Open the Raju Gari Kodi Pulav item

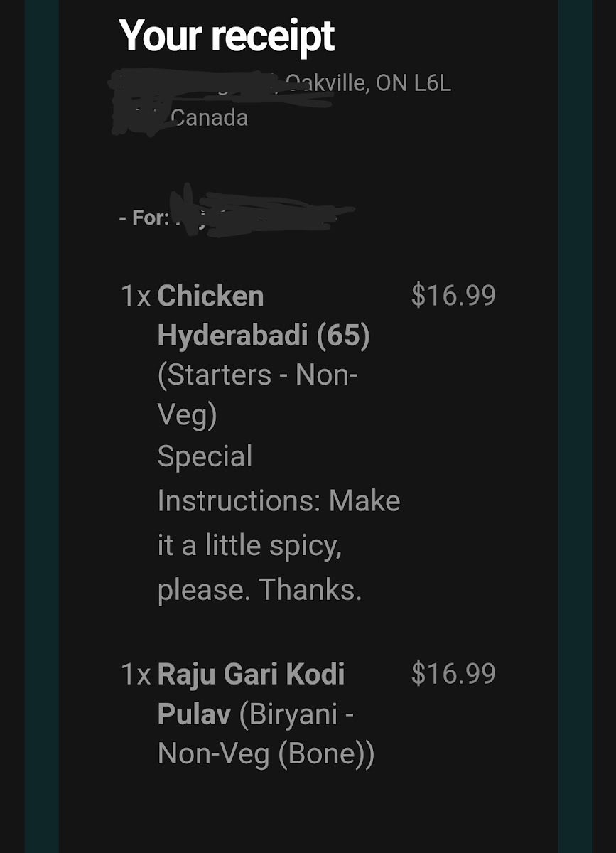[x=250, y=675]
